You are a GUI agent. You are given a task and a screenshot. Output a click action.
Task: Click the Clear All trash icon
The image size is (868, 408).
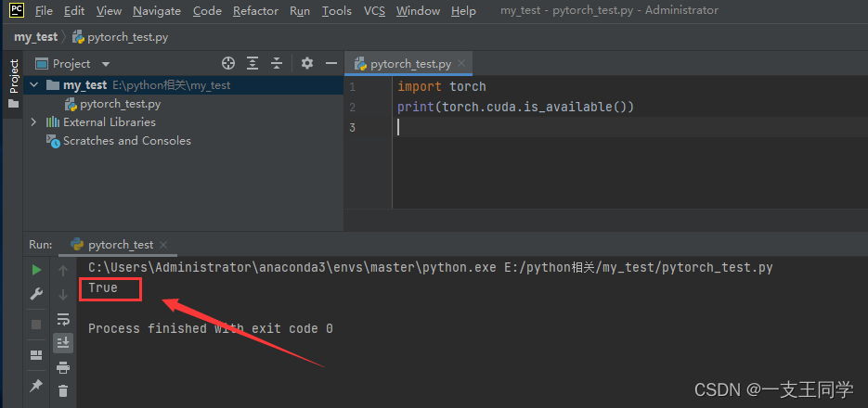[63, 391]
